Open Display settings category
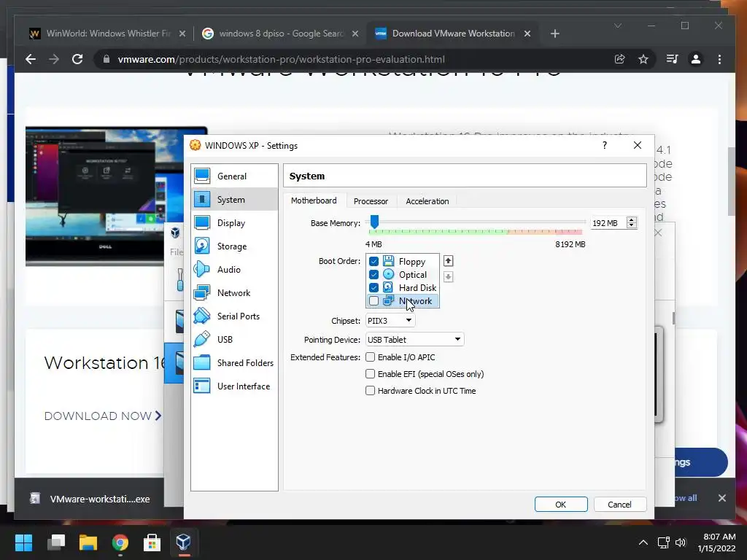Image resolution: width=747 pixels, height=560 pixels. pyautogui.click(x=234, y=223)
